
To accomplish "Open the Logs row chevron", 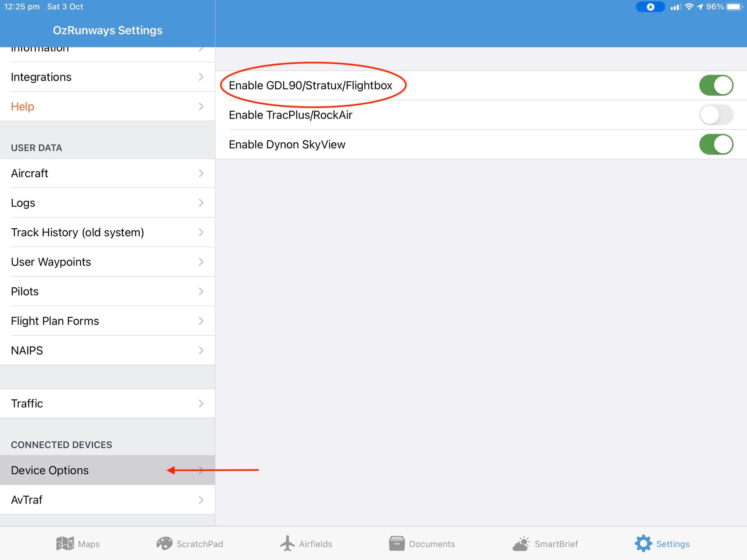I will coord(201,203).
